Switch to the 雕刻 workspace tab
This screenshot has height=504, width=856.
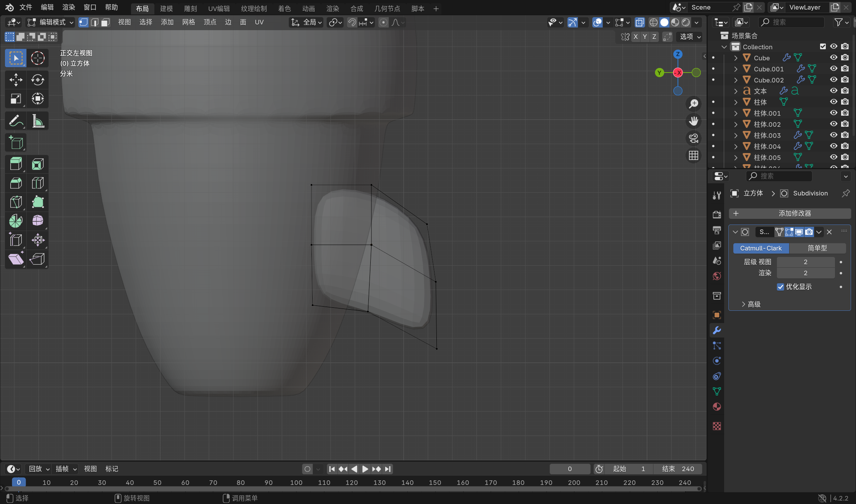[x=190, y=8]
